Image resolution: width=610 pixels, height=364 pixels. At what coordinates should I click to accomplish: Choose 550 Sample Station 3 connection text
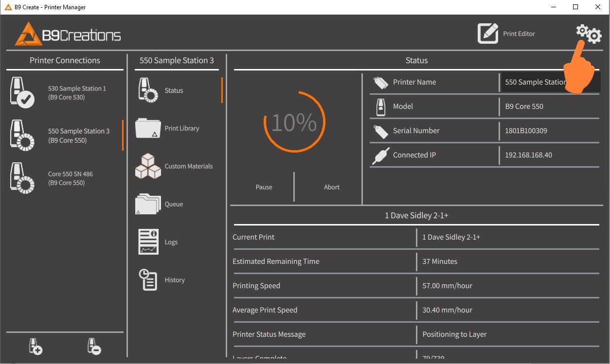pos(79,136)
